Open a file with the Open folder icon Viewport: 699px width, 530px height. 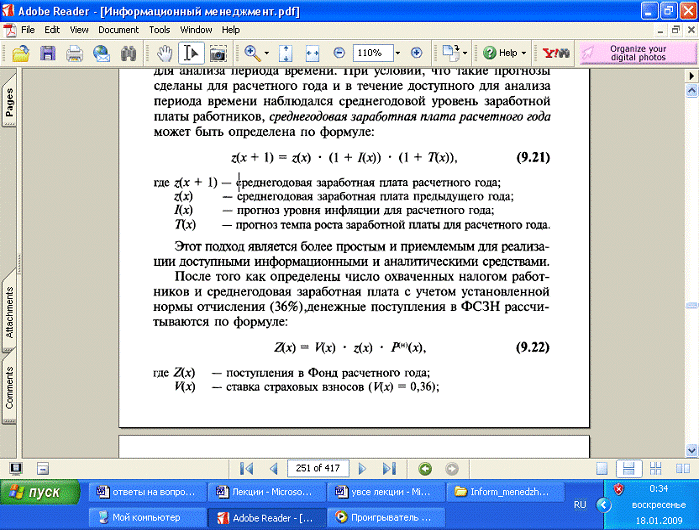[x=21, y=53]
